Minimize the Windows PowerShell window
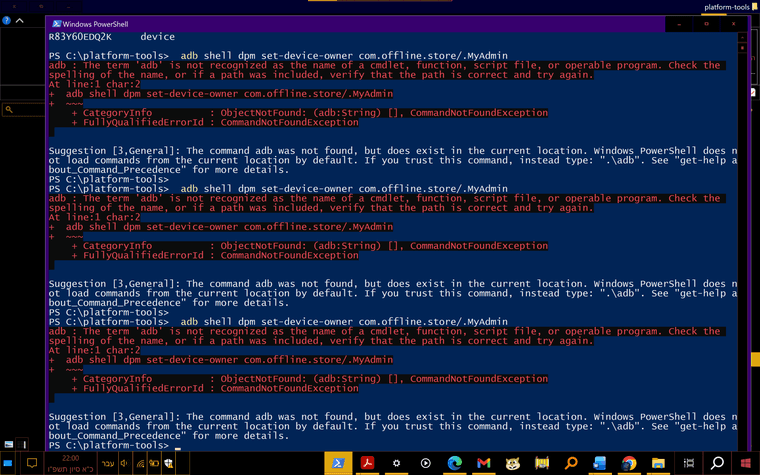760x475 pixels. (x=679, y=24)
